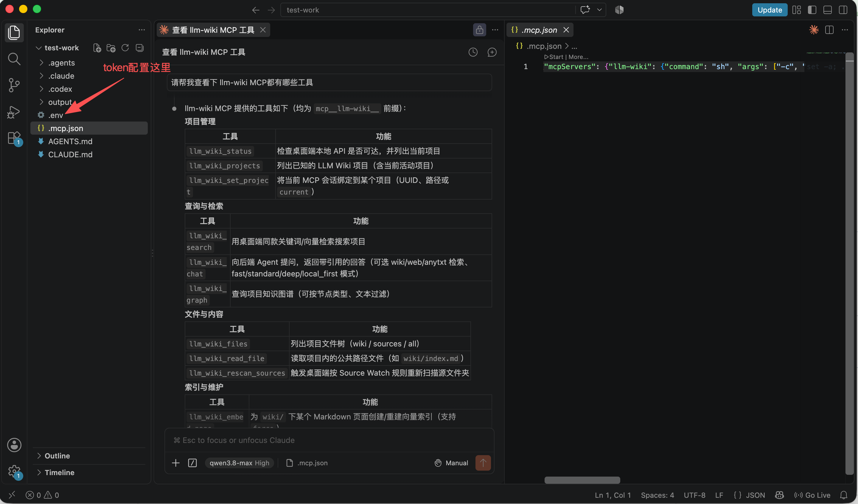The height and width of the screenshot is (504, 858).
Task: Toggle the Primary Side Bar visibility
Action: [812, 10]
